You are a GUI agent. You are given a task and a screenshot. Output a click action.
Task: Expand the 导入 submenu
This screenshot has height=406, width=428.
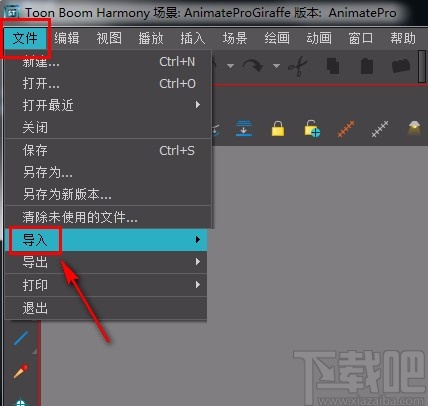pos(107,240)
